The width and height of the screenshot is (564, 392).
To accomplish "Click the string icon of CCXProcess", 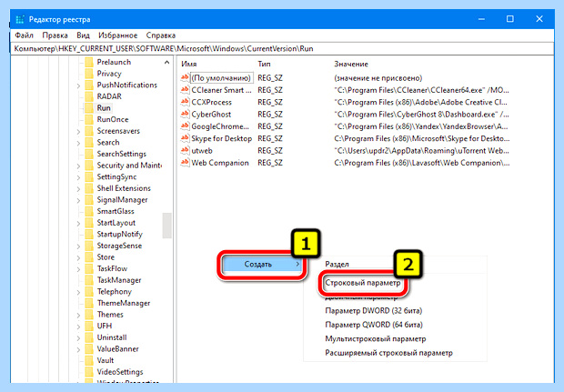I will tap(185, 102).
